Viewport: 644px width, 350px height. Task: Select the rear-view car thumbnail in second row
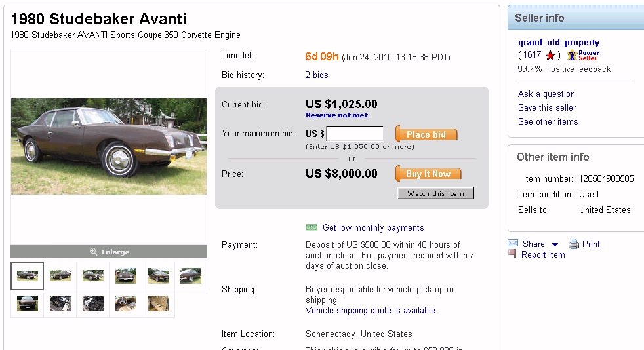coord(28,303)
